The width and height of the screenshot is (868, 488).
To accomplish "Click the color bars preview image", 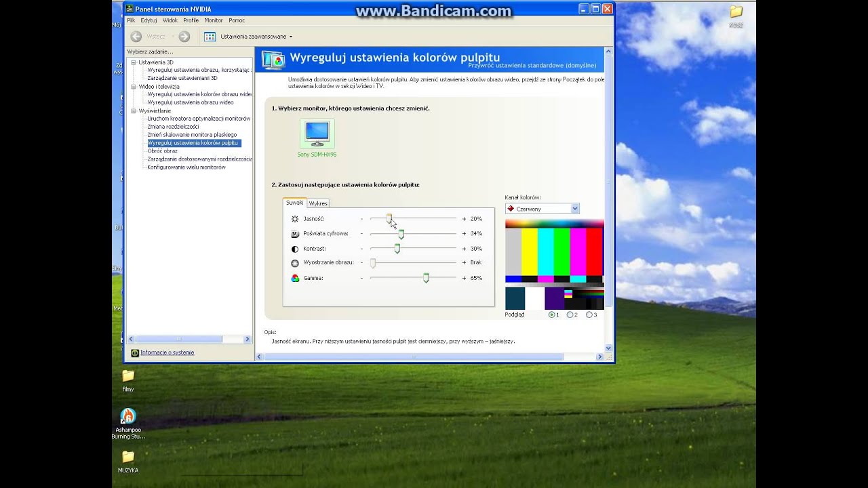I will (554, 264).
